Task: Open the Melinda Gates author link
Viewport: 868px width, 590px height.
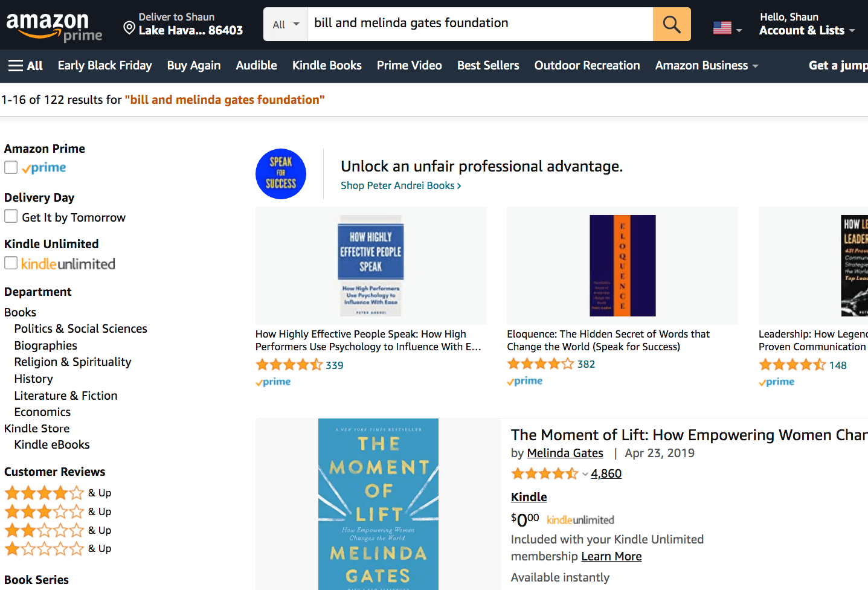Action: 565,453
